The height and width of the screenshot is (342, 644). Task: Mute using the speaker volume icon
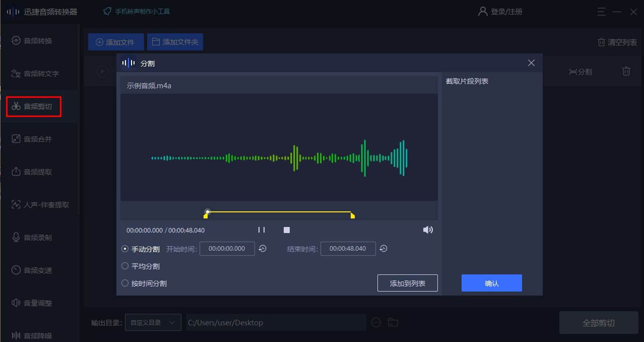(428, 230)
